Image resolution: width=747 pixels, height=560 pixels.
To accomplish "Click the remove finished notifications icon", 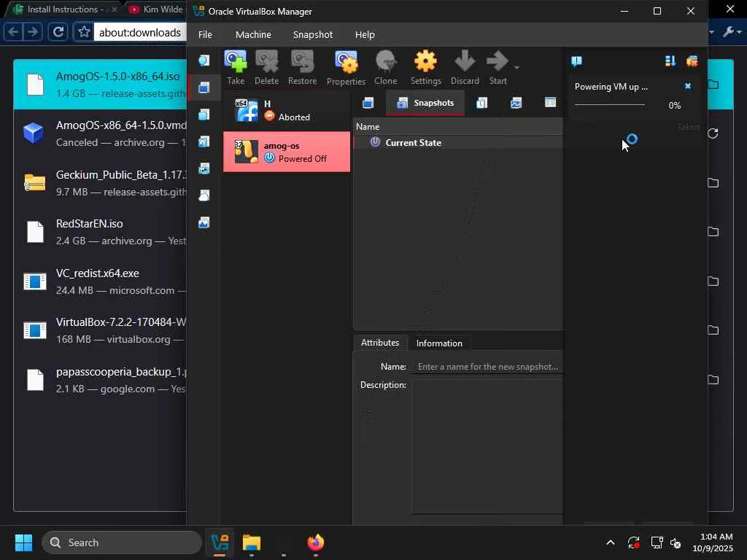I will [x=692, y=61].
